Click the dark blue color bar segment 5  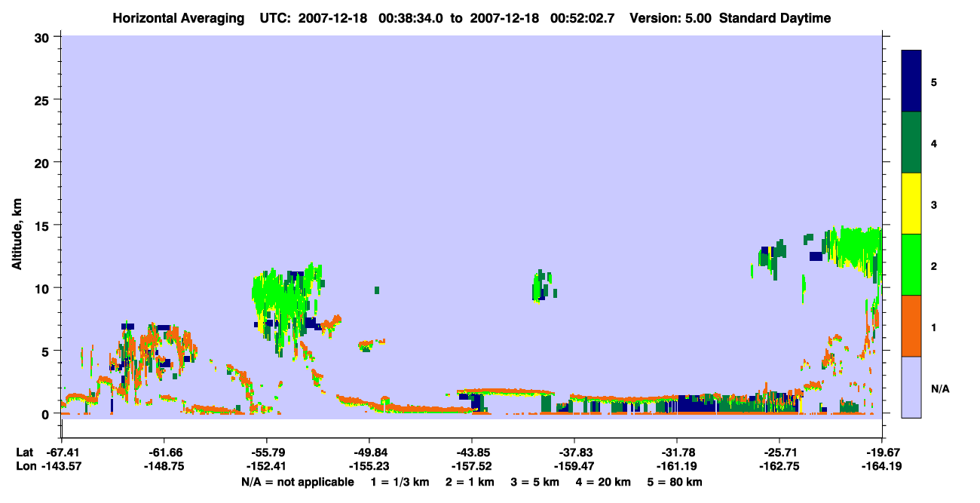click(911, 81)
